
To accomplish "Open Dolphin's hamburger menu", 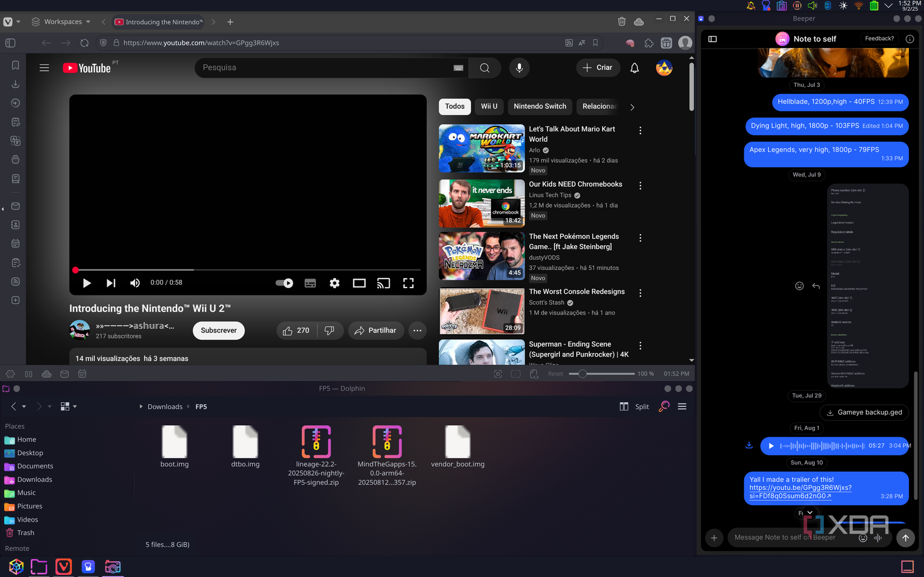I will 682,406.
